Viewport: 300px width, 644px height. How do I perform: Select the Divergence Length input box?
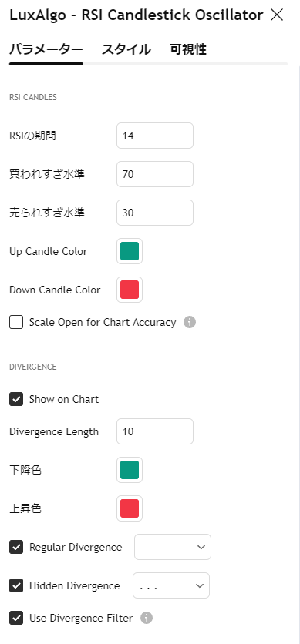[155, 431]
